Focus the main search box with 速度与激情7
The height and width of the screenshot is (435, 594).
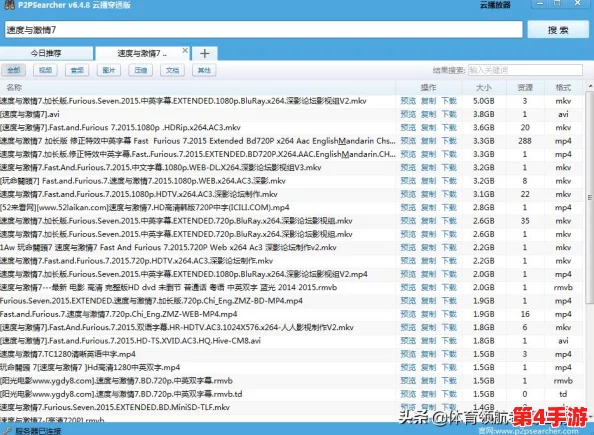pyautogui.click(x=264, y=30)
